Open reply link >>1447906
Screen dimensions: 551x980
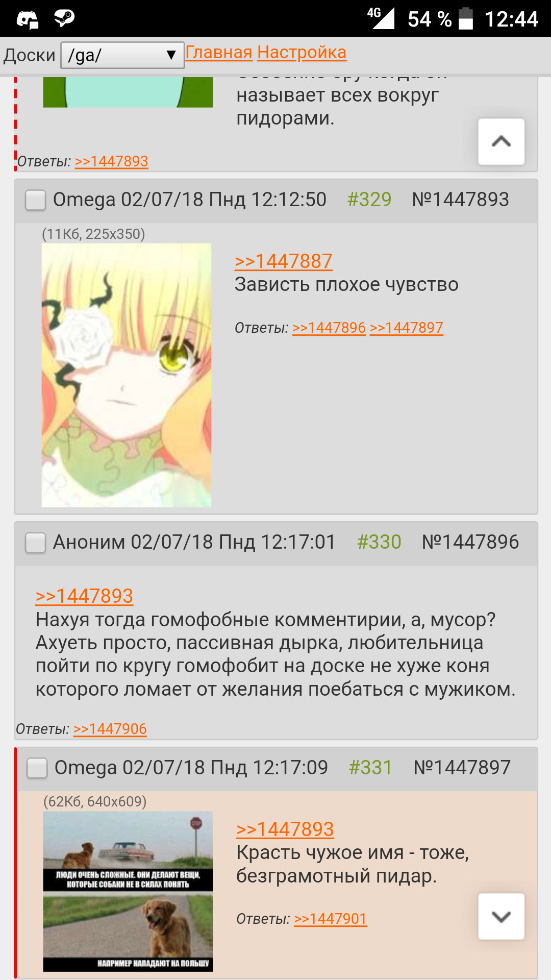point(110,729)
